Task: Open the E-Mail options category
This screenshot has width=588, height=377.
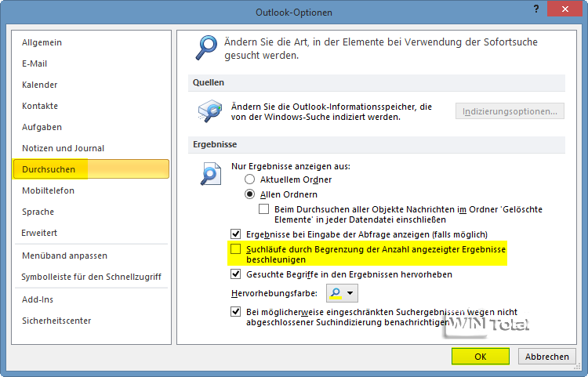Action: click(x=91, y=63)
